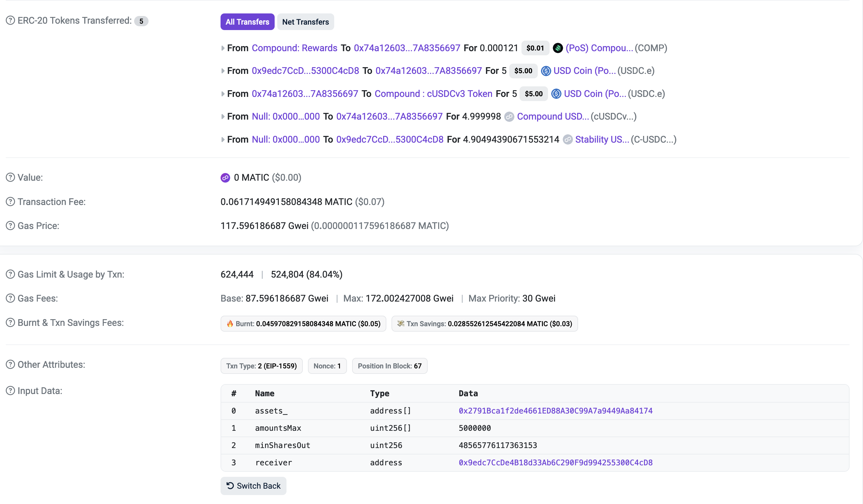This screenshot has height=504, width=863.
Task: Click the COMP token icon
Action: (x=558, y=48)
